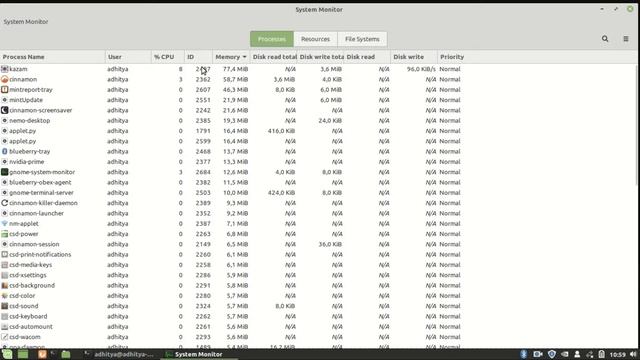
Task: Click the csd-automount icon
Action: (4, 327)
